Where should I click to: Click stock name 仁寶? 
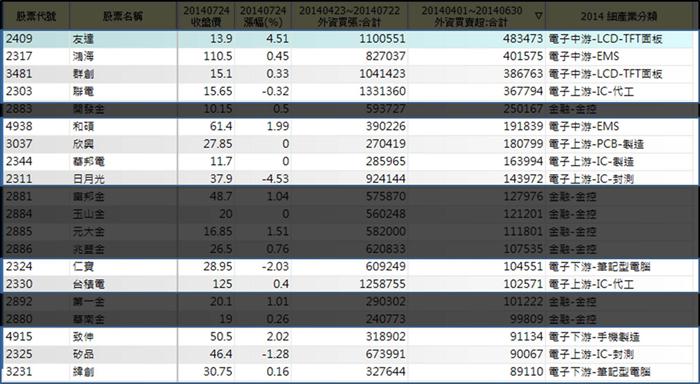coord(83,267)
